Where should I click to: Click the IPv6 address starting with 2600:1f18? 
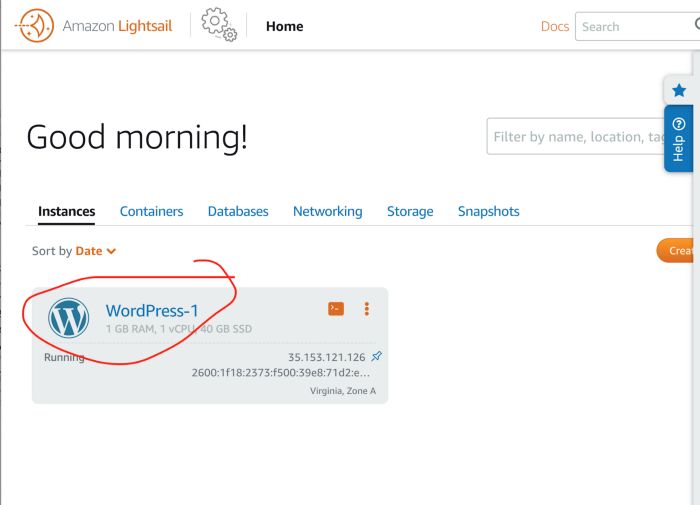point(280,373)
